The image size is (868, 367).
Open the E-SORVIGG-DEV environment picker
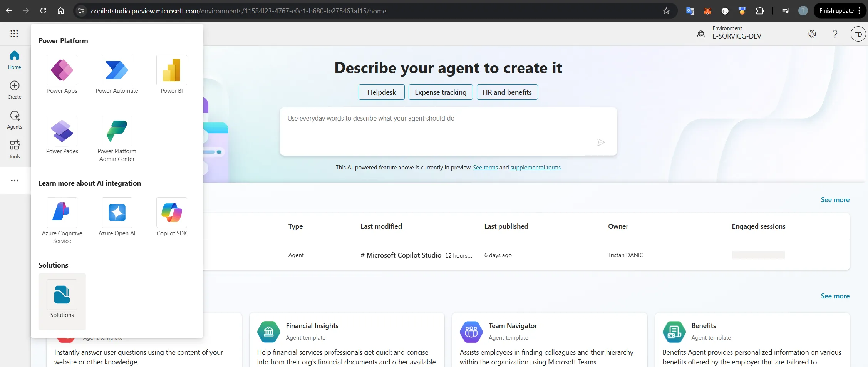(729, 33)
